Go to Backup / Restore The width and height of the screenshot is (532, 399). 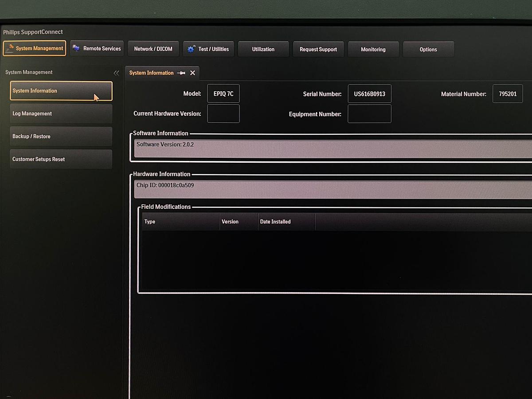[61, 137]
